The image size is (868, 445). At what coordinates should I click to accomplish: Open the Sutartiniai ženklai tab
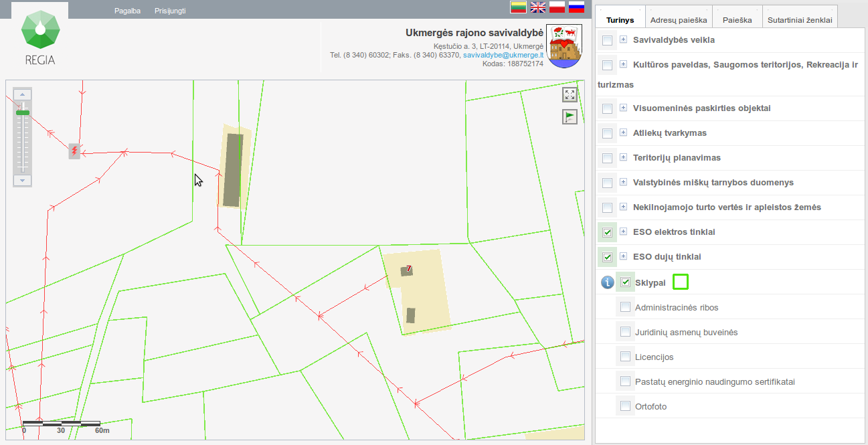800,17
